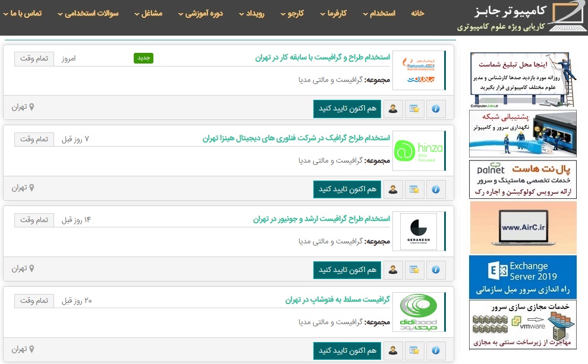This screenshot has height=364, width=588.
Task: Open the Geranesh company logo
Action: [x=419, y=232]
